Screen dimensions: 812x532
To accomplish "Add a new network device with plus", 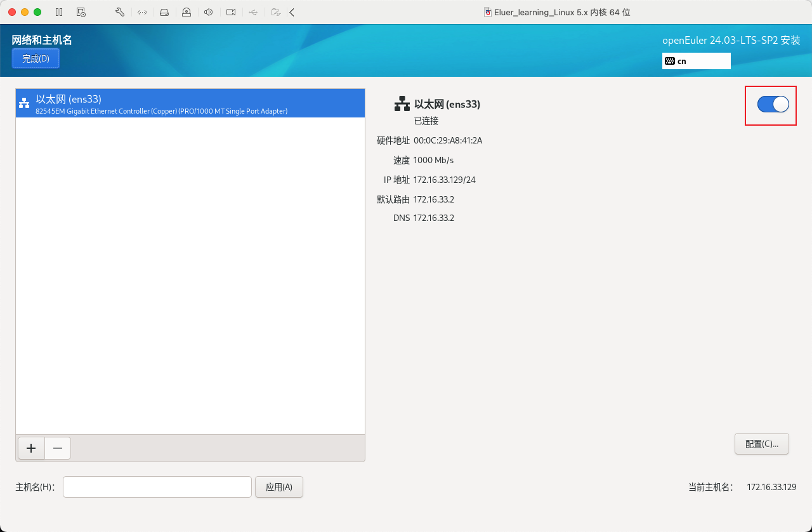I will 31,448.
